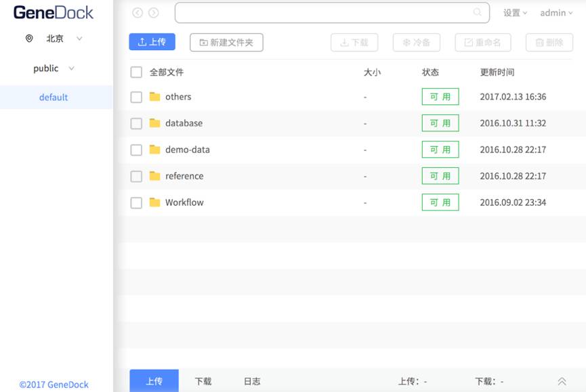Switch to the 日志 tab at bottom

252,381
